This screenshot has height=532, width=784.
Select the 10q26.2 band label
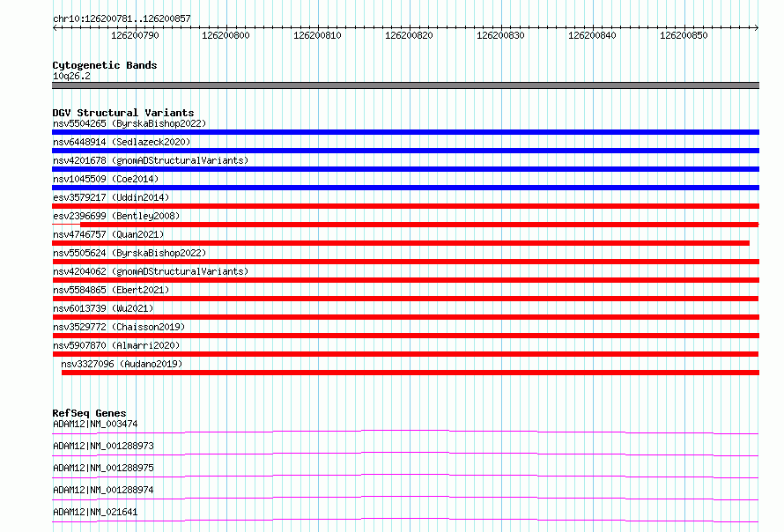(71, 76)
